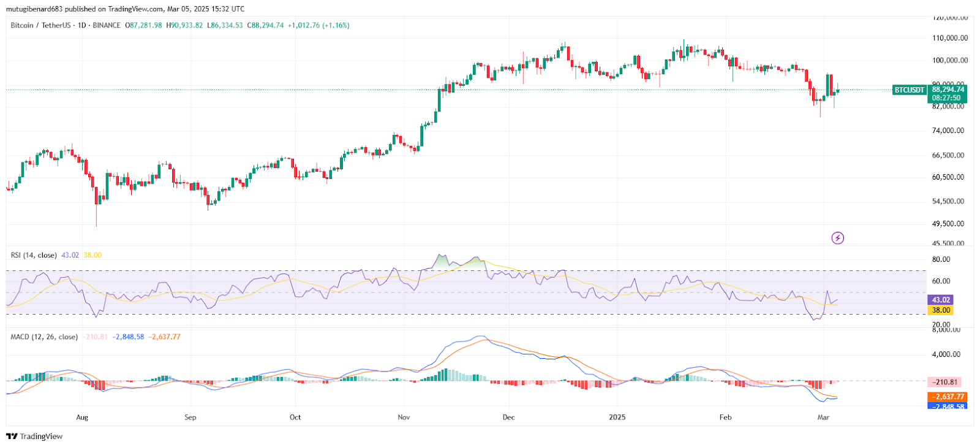Click the 49,500.00 price scale label

point(948,224)
